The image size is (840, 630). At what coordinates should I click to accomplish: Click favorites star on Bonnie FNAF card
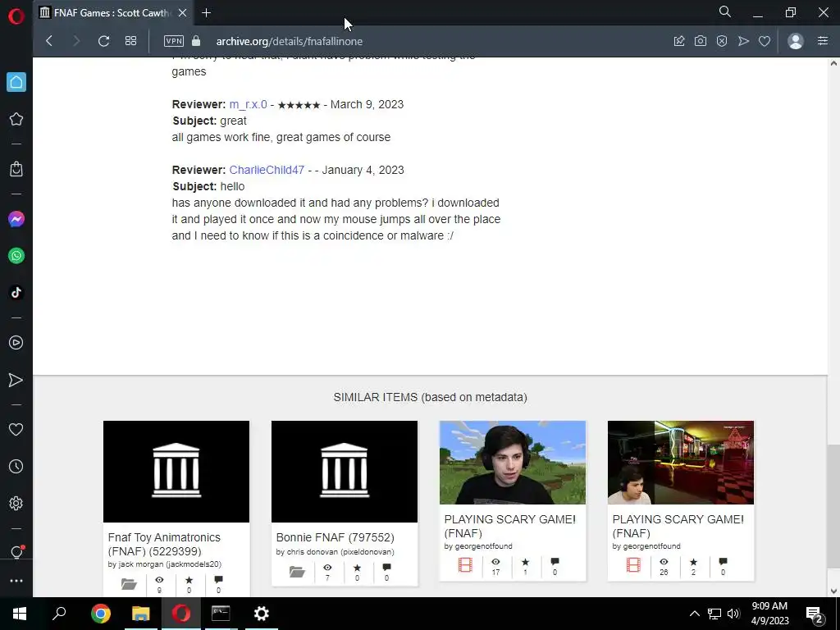coord(358,568)
